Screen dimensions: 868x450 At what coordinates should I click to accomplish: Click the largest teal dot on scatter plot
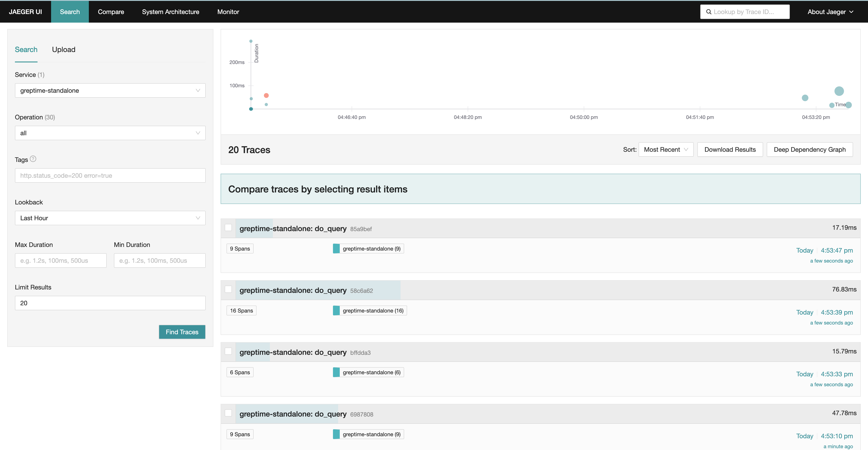point(839,91)
